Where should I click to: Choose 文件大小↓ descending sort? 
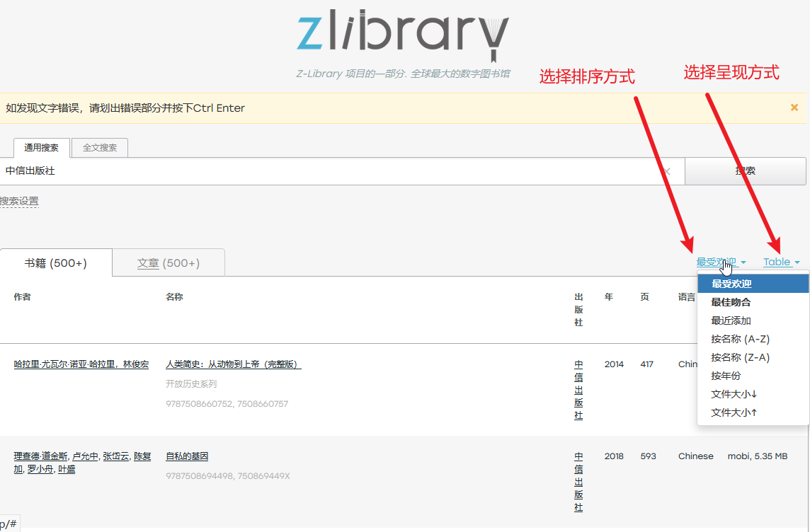point(734,394)
